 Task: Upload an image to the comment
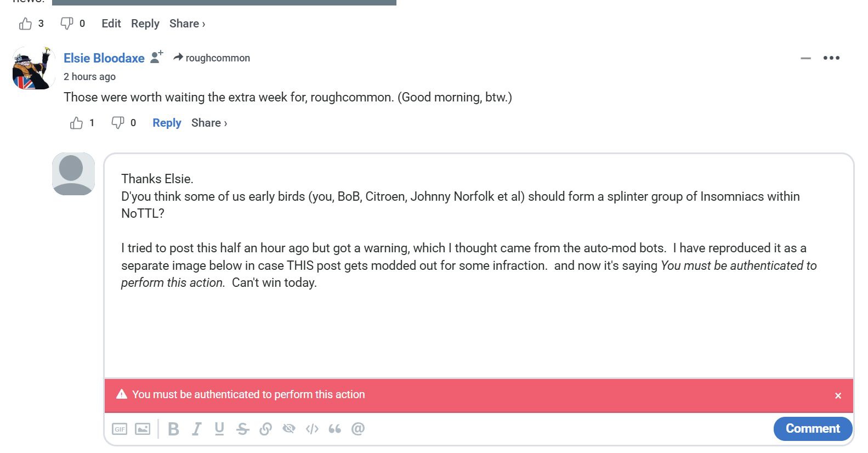click(143, 429)
